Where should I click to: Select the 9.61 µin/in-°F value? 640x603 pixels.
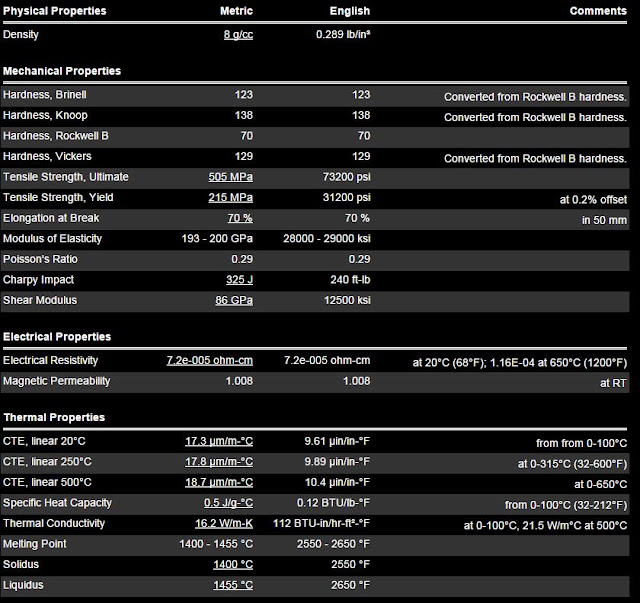(x=337, y=441)
